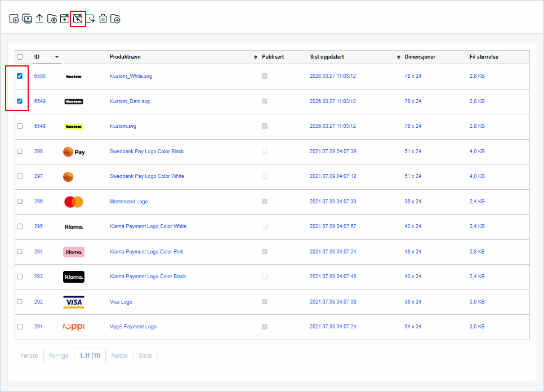Uncheck the Kustom_White.svg row checkbox
Screen dimensions: 544x392
coord(20,76)
